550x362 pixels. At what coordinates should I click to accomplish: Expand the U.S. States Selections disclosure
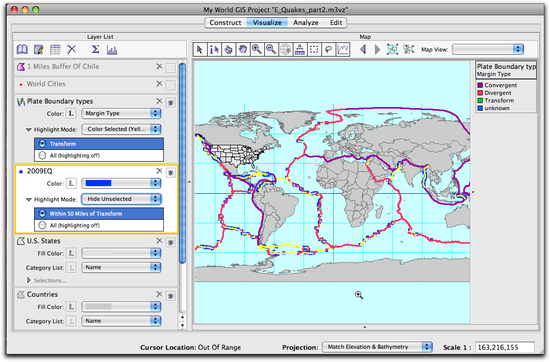pos(29,280)
